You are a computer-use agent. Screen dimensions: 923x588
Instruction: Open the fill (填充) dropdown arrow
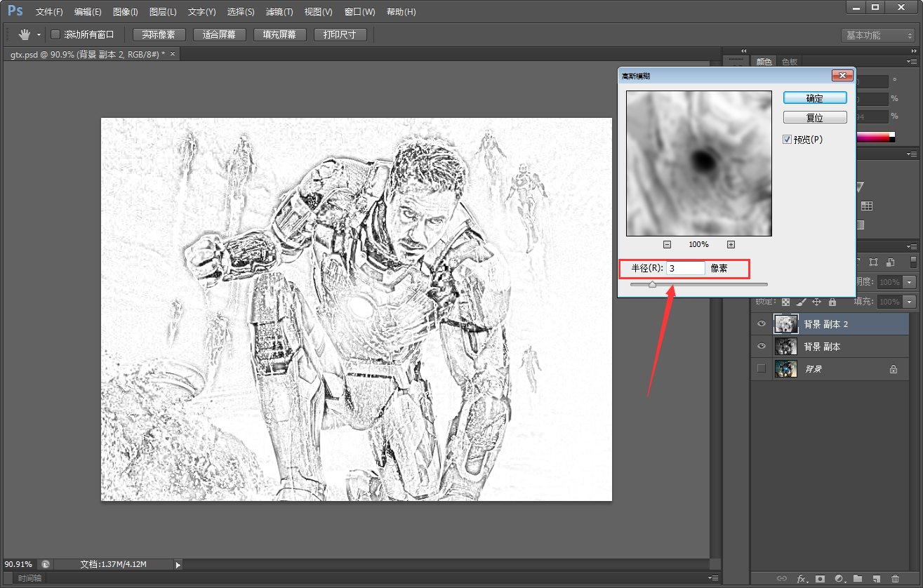click(910, 302)
